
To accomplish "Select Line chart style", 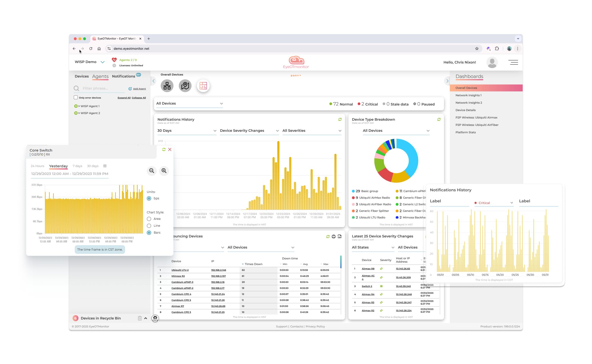I will pos(149,226).
